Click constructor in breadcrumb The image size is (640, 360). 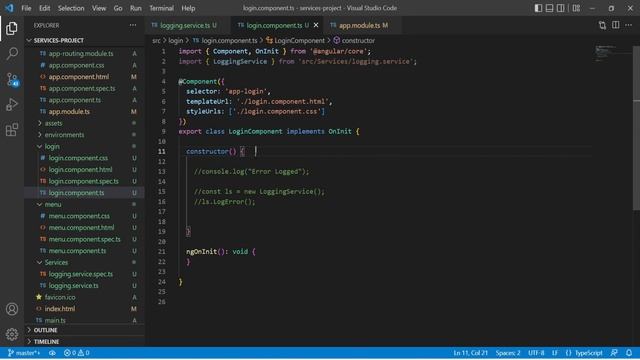[358, 40]
